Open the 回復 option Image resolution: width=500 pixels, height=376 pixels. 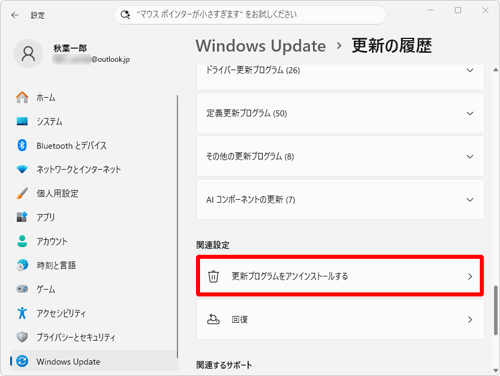coord(340,320)
